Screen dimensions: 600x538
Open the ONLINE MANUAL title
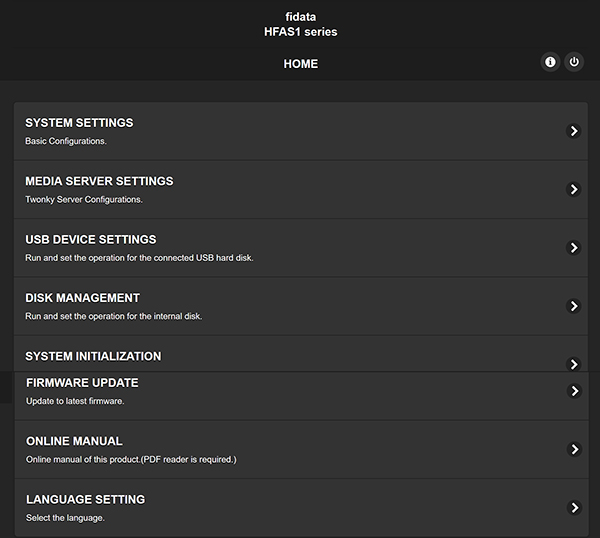click(x=74, y=441)
